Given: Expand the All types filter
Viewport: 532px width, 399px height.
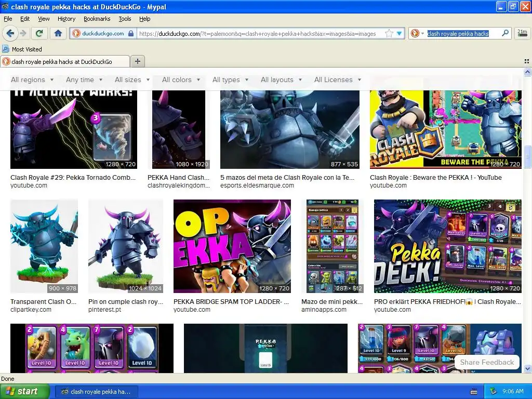Looking at the screenshot, I should point(230,79).
